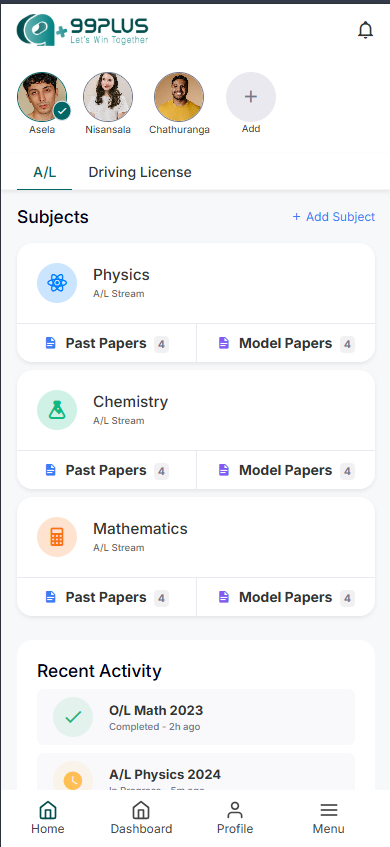Switch to the Driving License tab
This screenshot has width=390, height=847.
(x=140, y=172)
